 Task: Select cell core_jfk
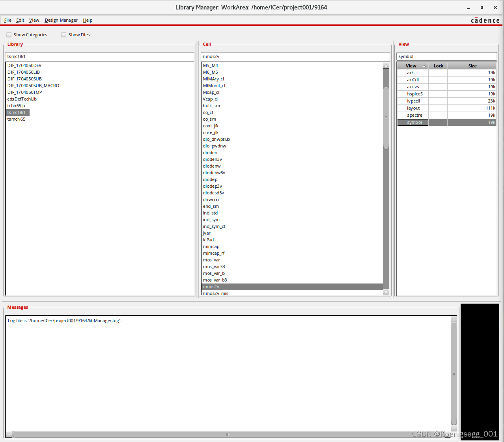pos(211,132)
